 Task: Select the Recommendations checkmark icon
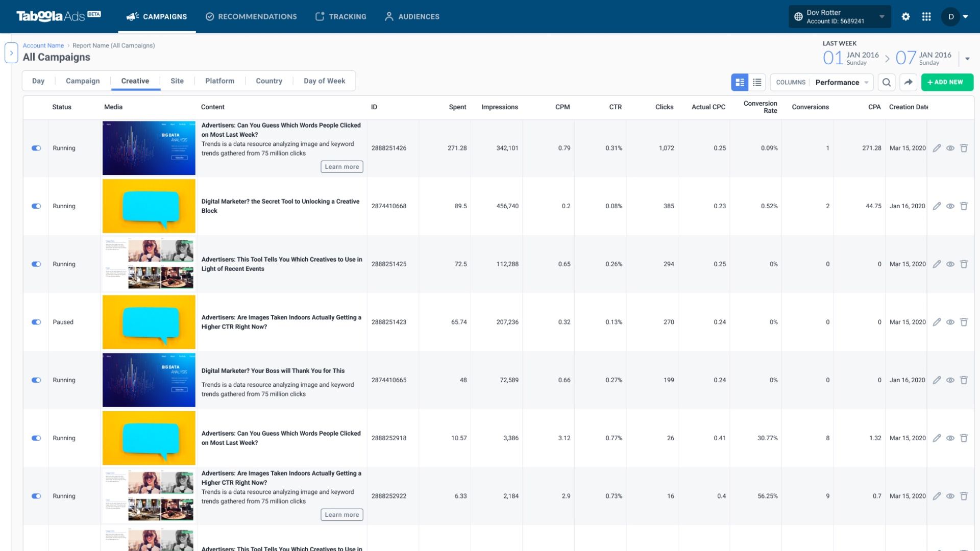[209, 16]
